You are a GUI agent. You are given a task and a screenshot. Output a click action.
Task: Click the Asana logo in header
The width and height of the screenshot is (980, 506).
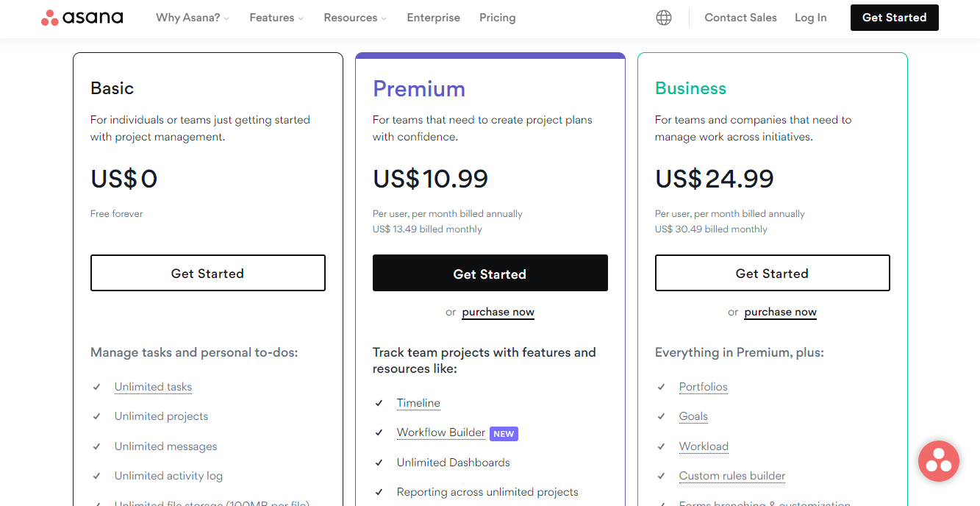(82, 18)
